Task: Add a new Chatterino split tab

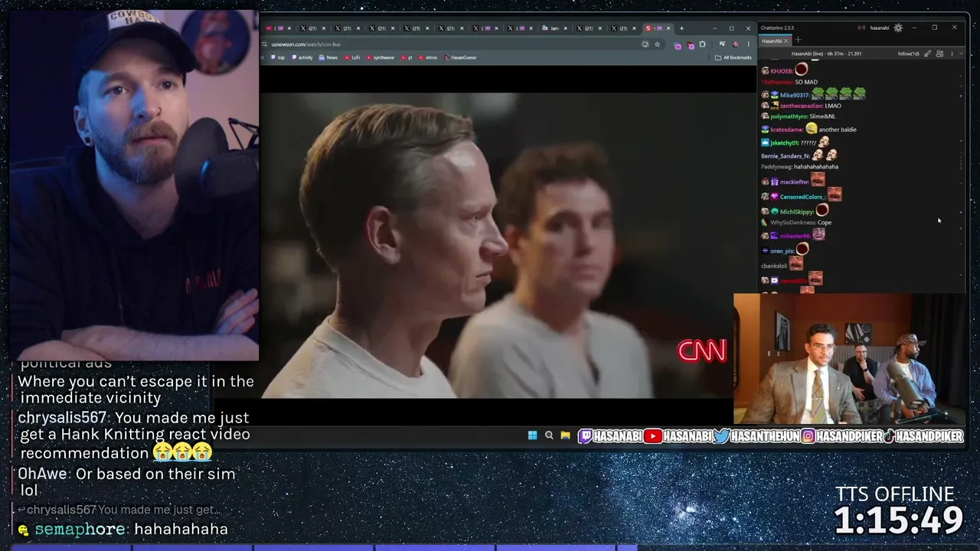Action: pyautogui.click(x=798, y=41)
